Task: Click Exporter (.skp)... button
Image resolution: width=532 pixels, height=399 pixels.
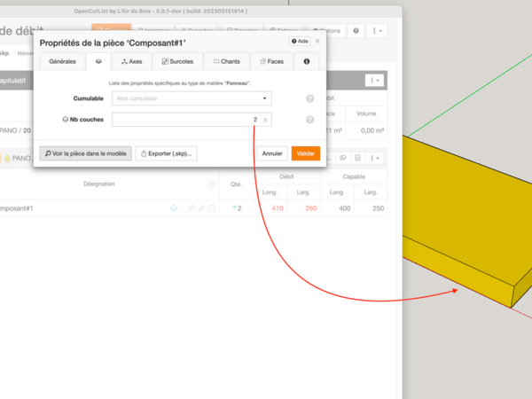Action: pyautogui.click(x=166, y=153)
